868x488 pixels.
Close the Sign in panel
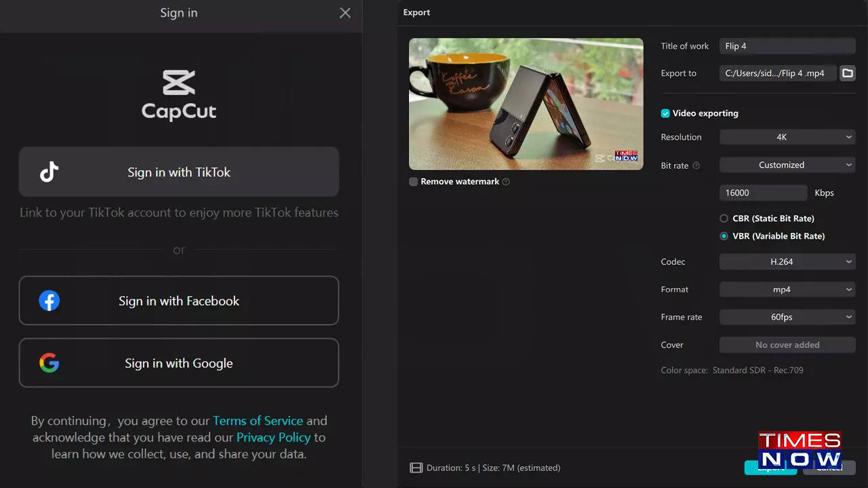[345, 13]
